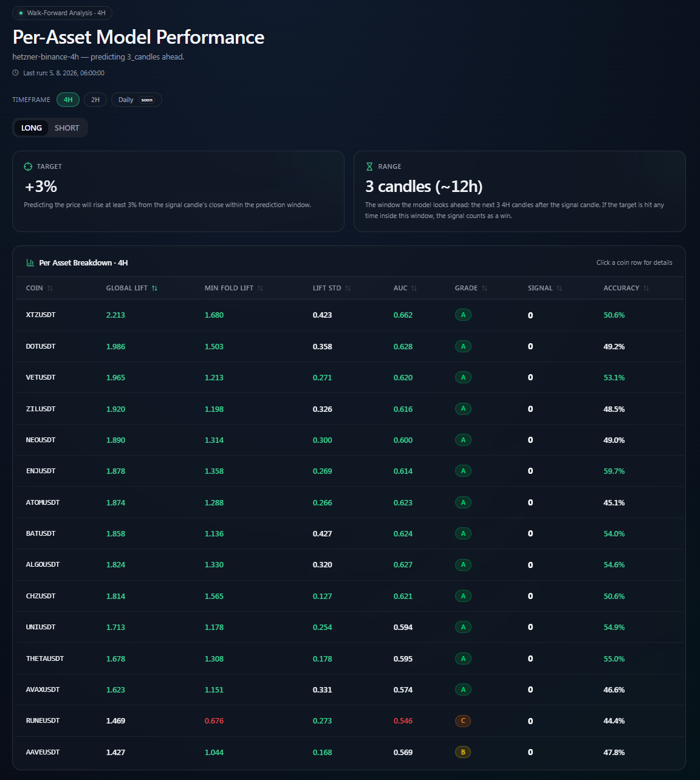700x780 pixels.
Task: Sort by MIN FOLD LIFT using its arrows
Action: click(260, 289)
